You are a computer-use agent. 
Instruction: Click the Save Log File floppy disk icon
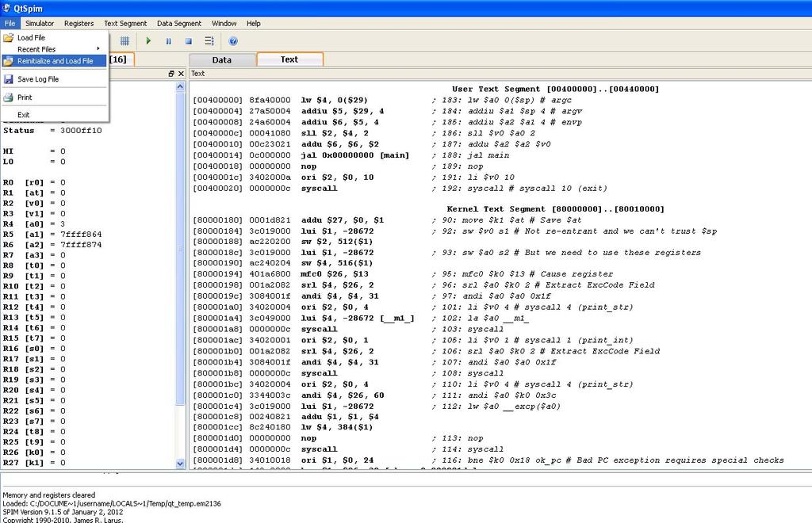pos(8,79)
